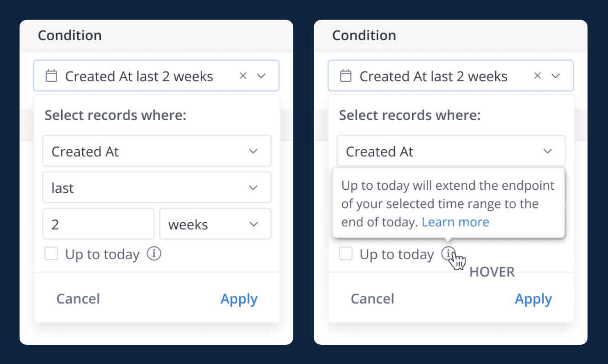
Task: Collapse right condition field using chevron
Action: point(556,76)
